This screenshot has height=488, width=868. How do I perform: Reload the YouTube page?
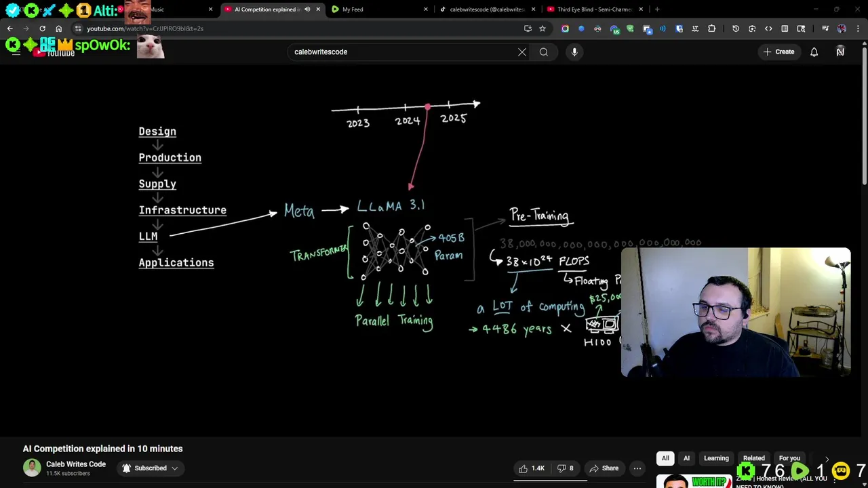(x=42, y=28)
